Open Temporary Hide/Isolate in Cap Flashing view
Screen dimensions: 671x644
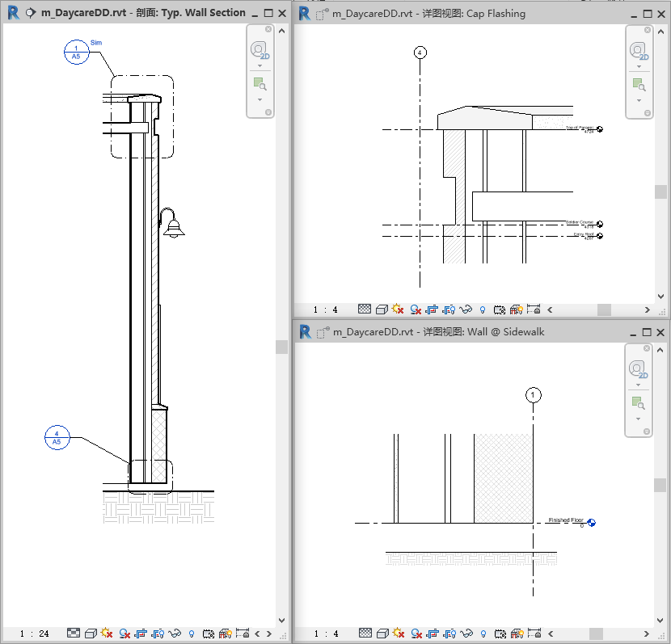click(466, 309)
